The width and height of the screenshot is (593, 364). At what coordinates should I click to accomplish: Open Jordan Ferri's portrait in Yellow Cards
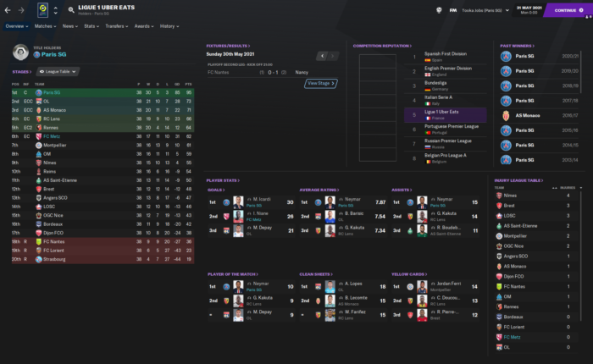click(x=422, y=286)
